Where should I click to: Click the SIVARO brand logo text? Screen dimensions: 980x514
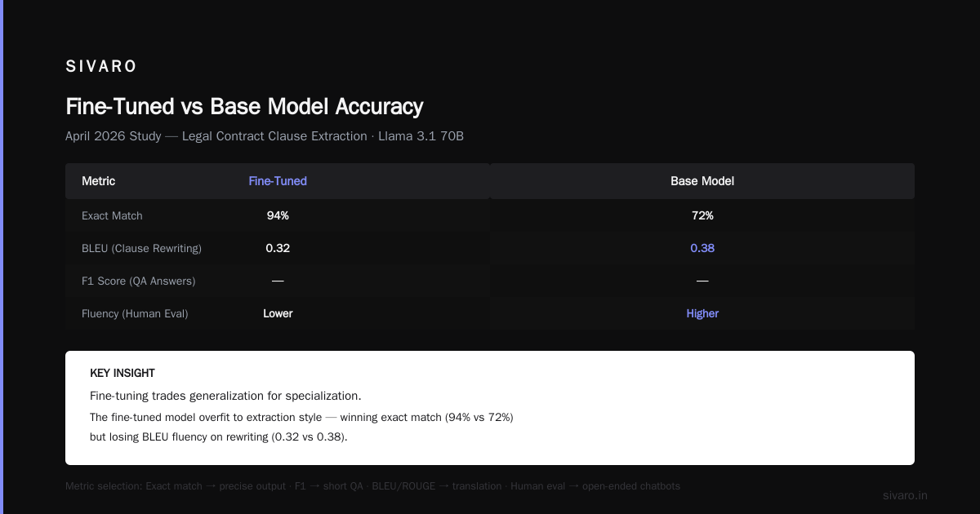[x=101, y=67]
